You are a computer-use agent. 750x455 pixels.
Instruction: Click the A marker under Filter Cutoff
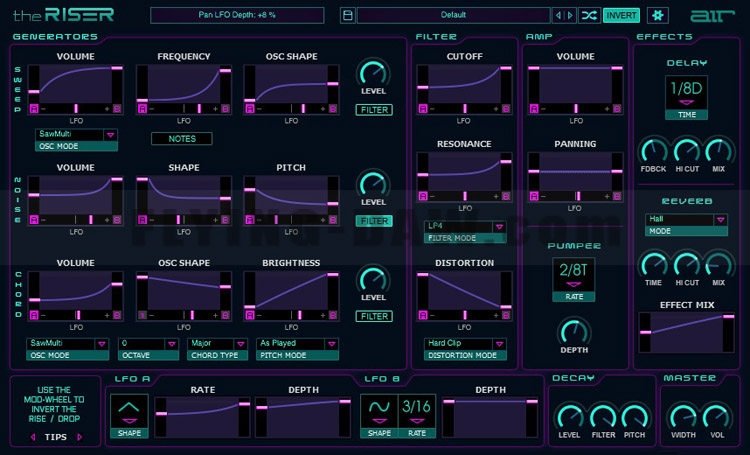point(423,109)
